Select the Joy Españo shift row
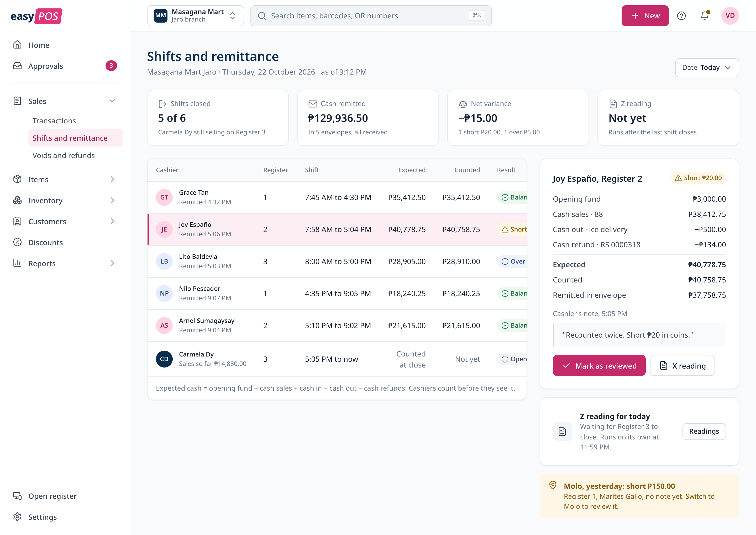Screen dimensions: 756x535 [x=337, y=230]
